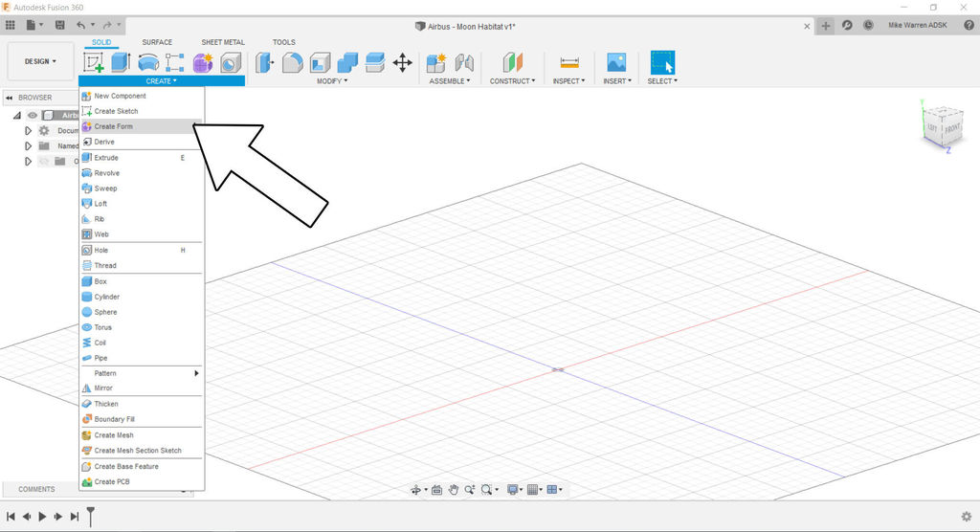Click the timeline position marker
Image resolution: width=980 pixels, height=532 pixels.
[91, 517]
